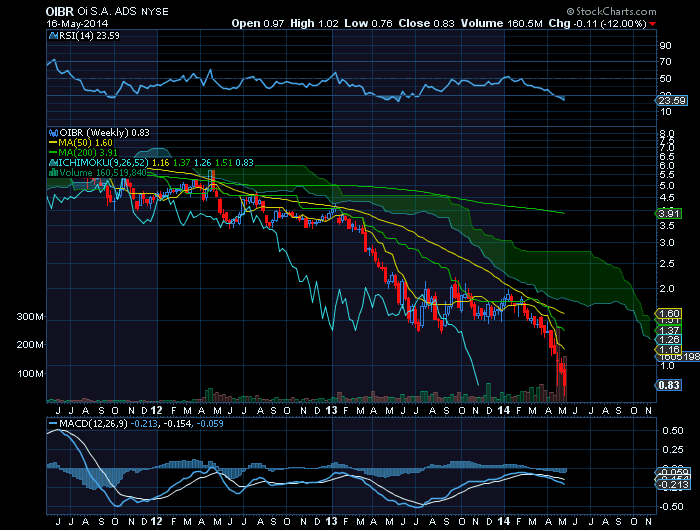This screenshot has width=700, height=530.
Task: Click the 'Oi S.A. ADS NYSE' company name
Action: (x=123, y=12)
